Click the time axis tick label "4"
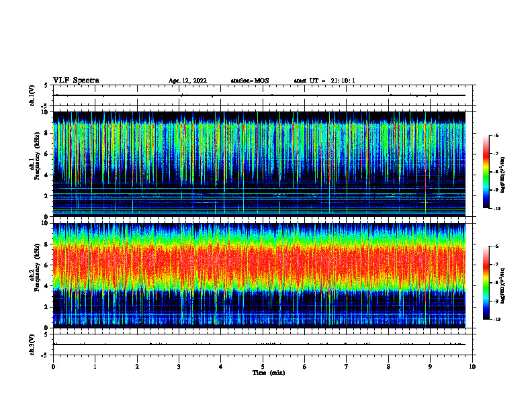 [221, 367]
